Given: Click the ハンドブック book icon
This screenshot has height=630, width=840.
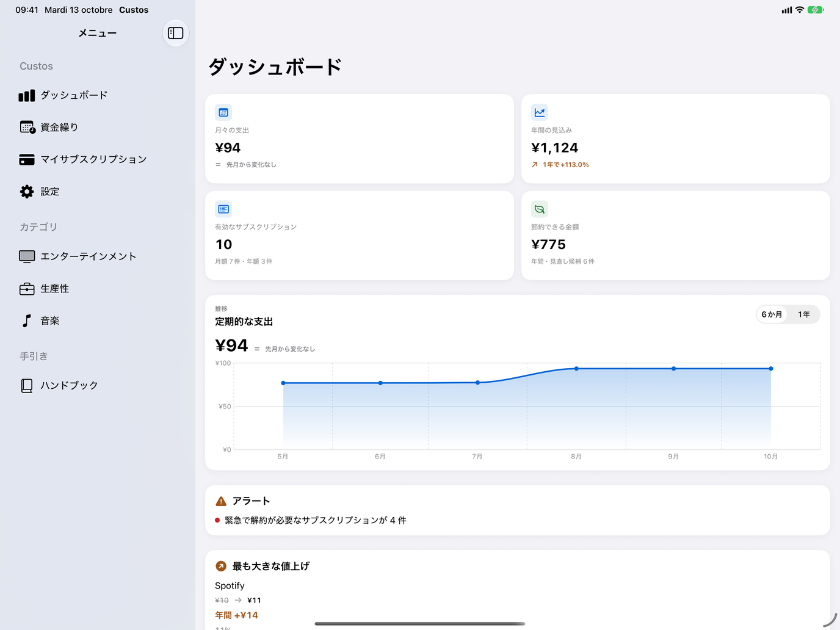Looking at the screenshot, I should [27, 385].
